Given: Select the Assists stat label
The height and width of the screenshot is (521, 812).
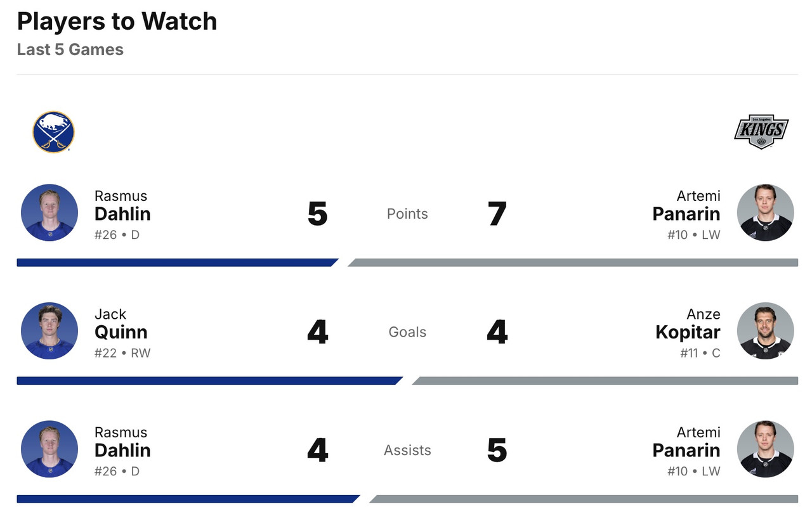Looking at the screenshot, I should 407,451.
